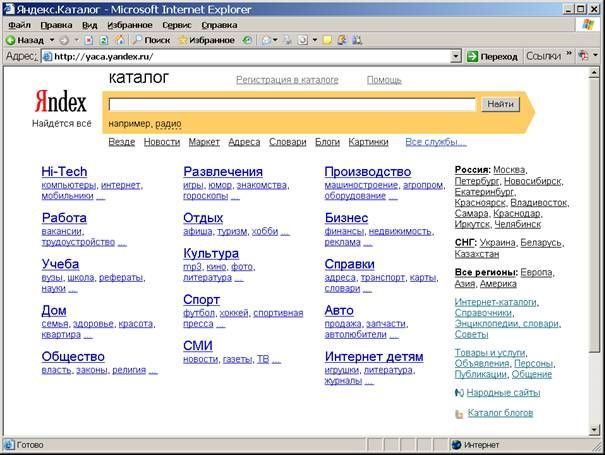Open the Все службы link

[436, 142]
